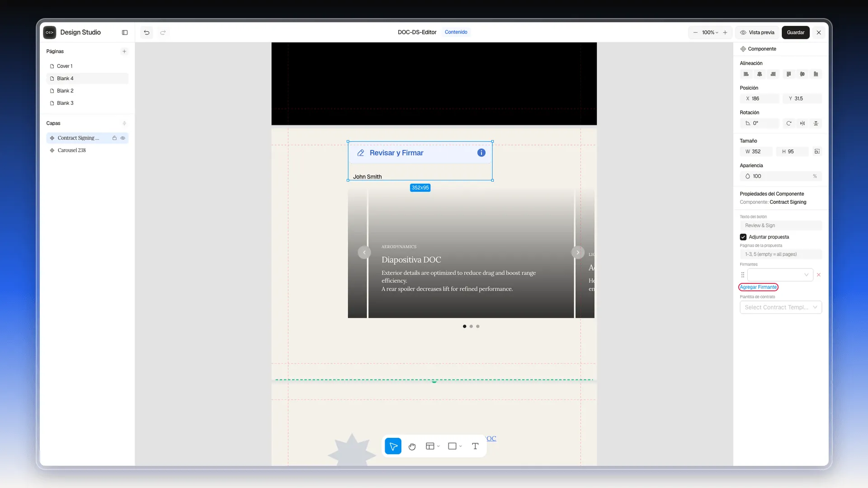Rotate 90 degrees clockwise icon
This screenshot has height=488, width=868.
[789, 123]
